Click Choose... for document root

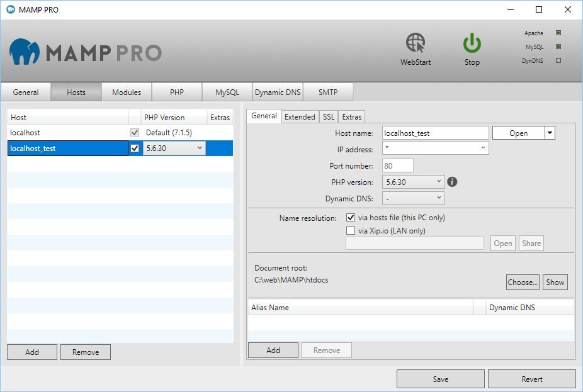[523, 282]
